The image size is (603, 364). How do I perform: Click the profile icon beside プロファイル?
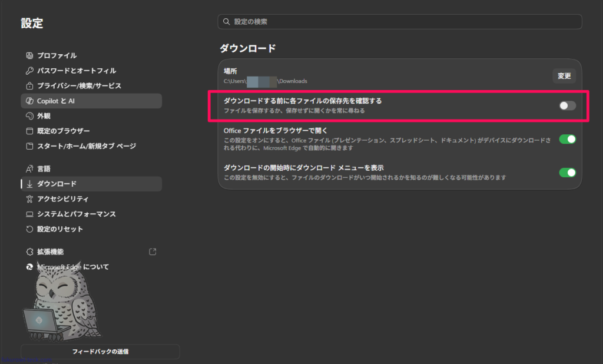(x=29, y=55)
